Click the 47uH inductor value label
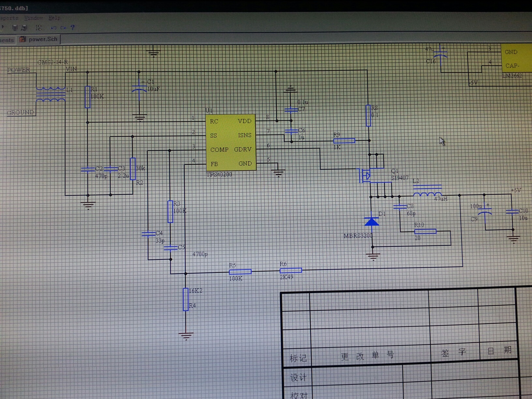Viewport: 532px width, 399px height. pos(441,199)
